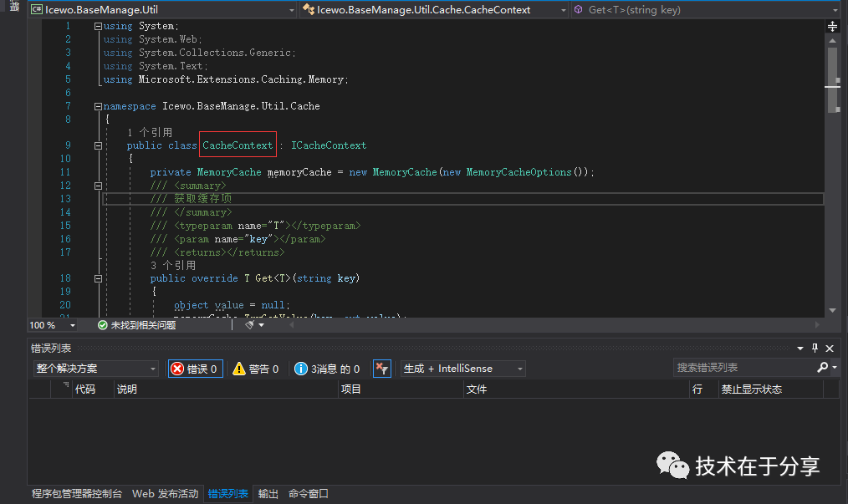
Task: Click the 错误列表 panel title
Action: (x=51, y=349)
